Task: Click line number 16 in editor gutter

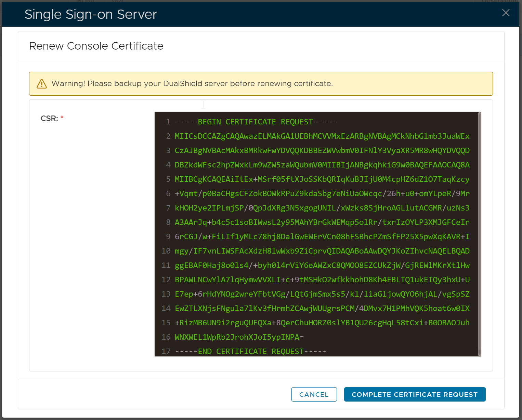Action: [166, 337]
